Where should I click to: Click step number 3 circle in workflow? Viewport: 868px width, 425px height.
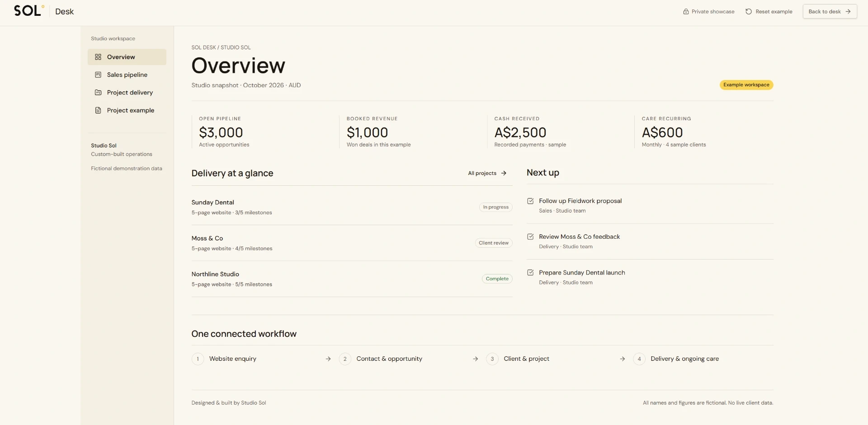tap(492, 359)
